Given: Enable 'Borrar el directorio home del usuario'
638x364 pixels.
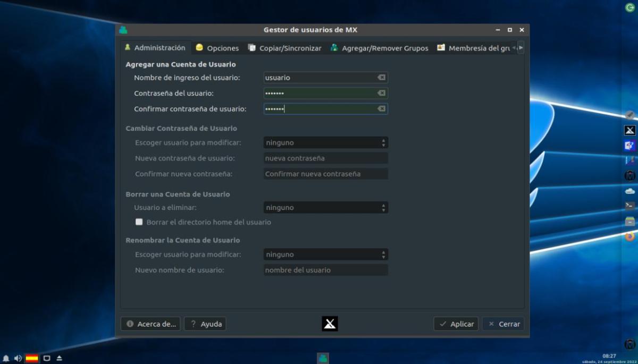Looking at the screenshot, I should (139, 222).
